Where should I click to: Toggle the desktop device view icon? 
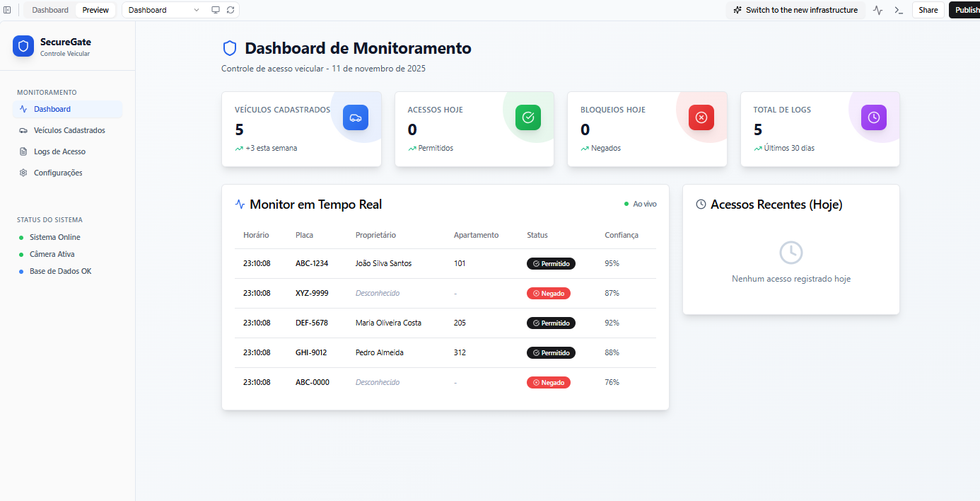[216, 10]
